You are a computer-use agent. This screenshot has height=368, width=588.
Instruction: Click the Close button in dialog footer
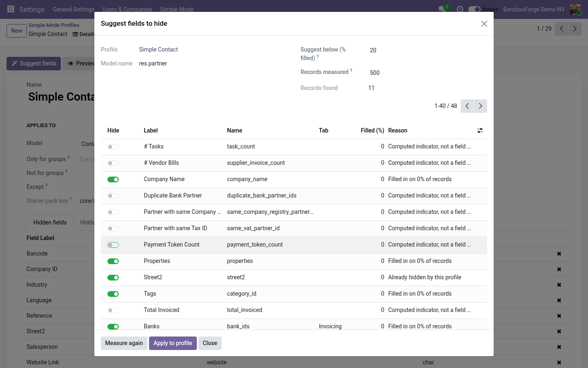pyautogui.click(x=210, y=343)
